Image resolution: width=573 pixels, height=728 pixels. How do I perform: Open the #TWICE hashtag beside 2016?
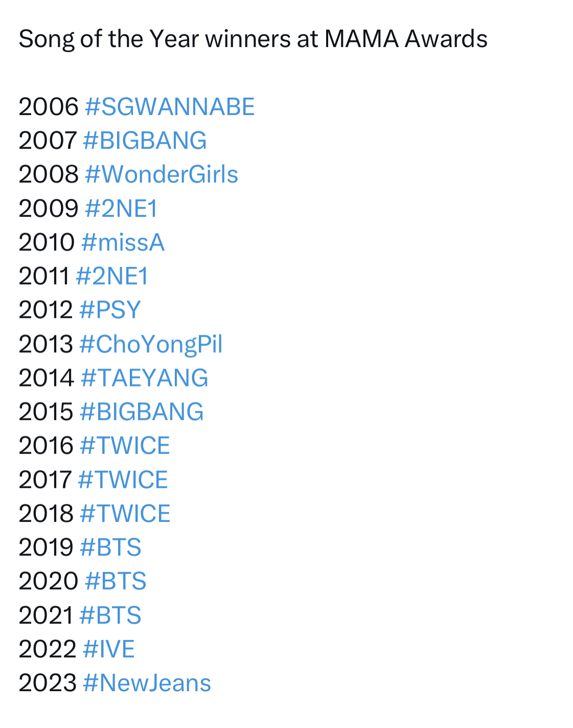pos(125,445)
